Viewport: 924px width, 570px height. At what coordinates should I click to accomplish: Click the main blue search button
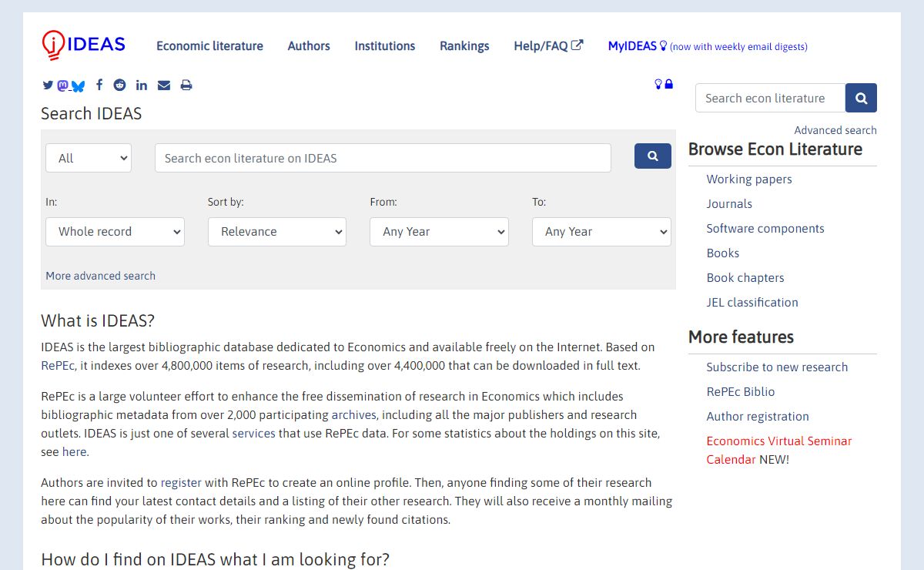pyautogui.click(x=652, y=156)
